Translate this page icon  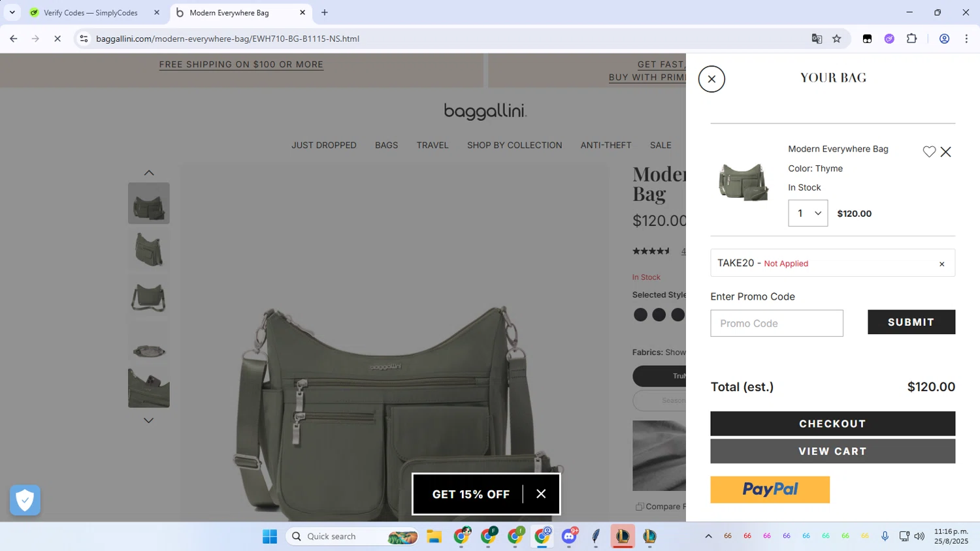[817, 39]
